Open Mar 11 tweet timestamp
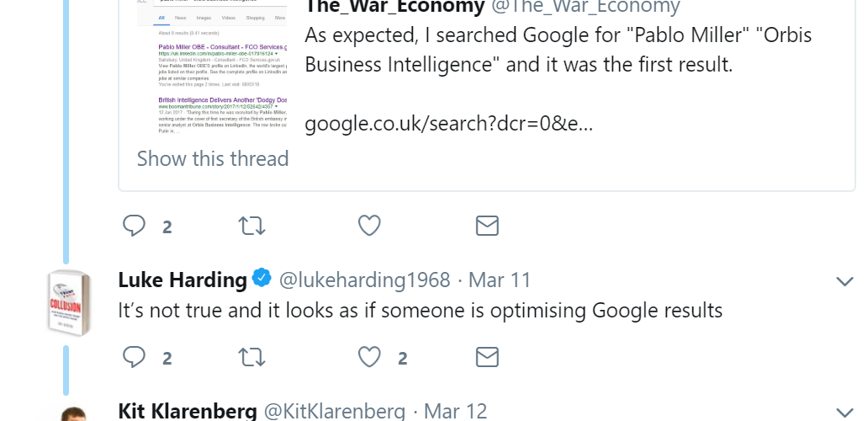 [x=500, y=280]
